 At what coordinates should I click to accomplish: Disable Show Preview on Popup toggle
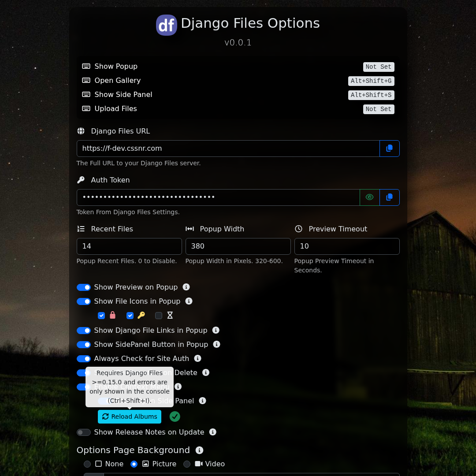84,287
